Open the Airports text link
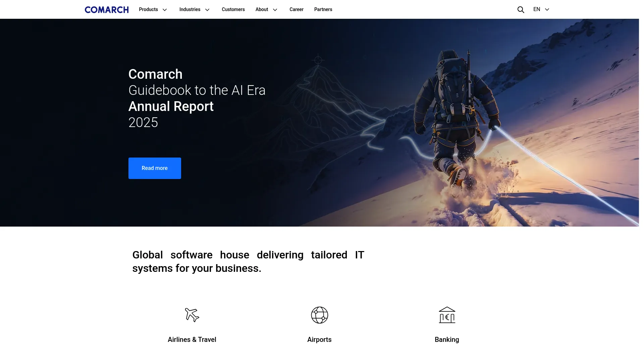The width and height of the screenshot is (644, 362). click(x=319, y=340)
